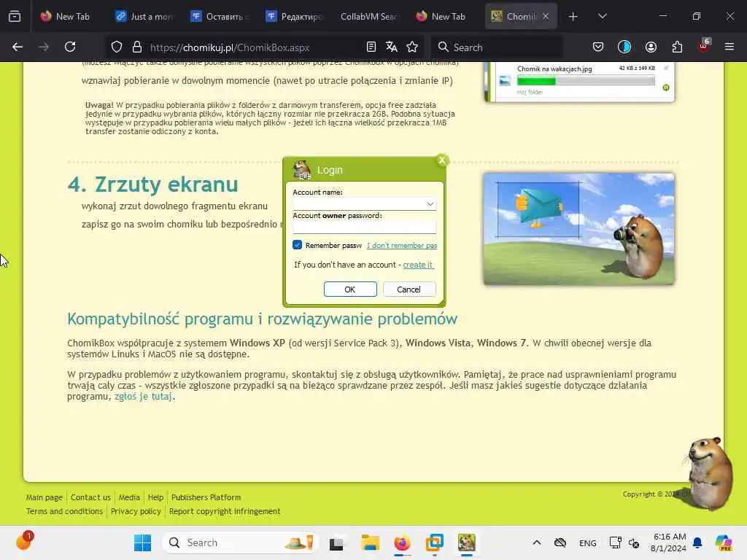Uncheck Remember password checkbox
The image size is (747, 560).
tap(298, 245)
